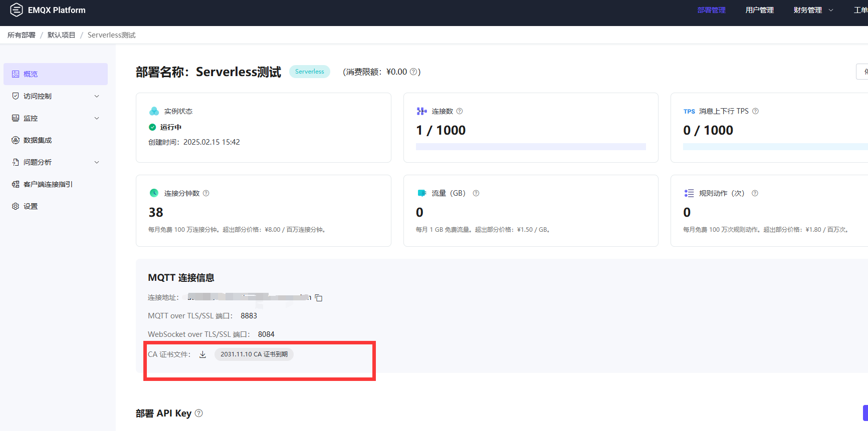
Task: Click help icon beside 部署 API Key
Action: [x=199, y=413]
